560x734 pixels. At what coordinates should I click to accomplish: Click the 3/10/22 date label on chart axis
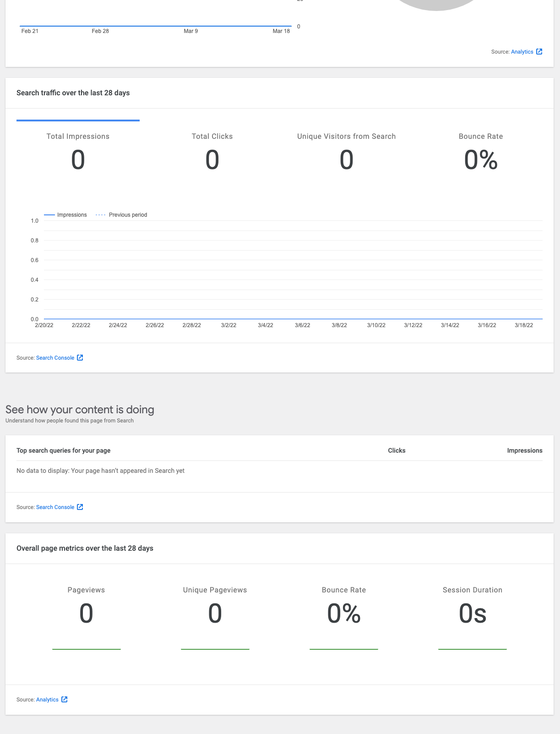pos(376,325)
